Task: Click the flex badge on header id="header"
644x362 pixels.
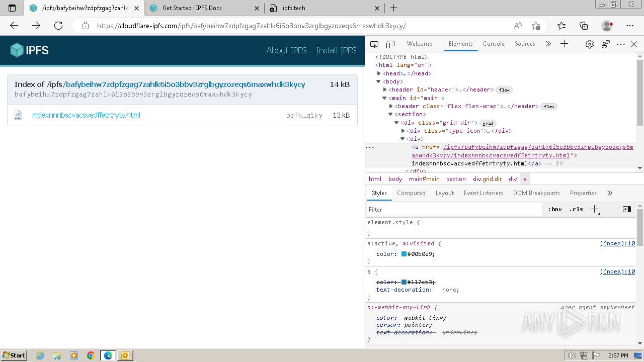Action: tap(504, 90)
